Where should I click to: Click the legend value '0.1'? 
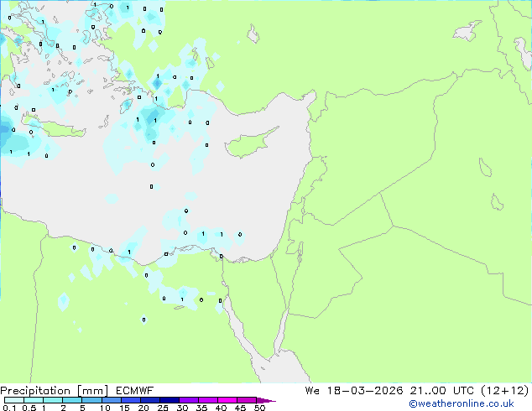9,408
